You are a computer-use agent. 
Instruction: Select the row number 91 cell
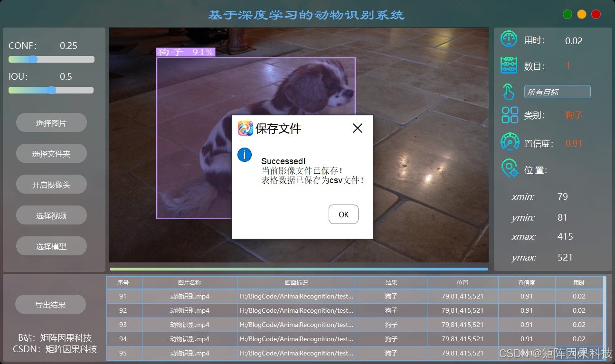pyautogui.click(x=123, y=296)
